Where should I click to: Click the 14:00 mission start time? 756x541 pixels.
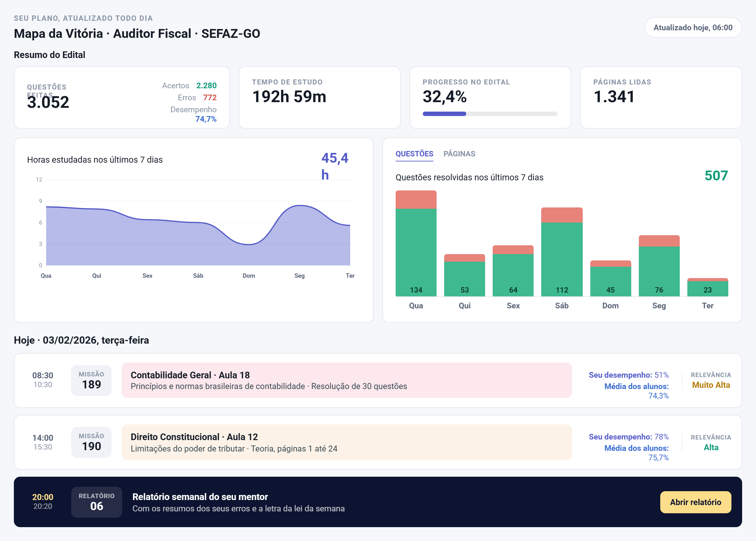tap(43, 438)
